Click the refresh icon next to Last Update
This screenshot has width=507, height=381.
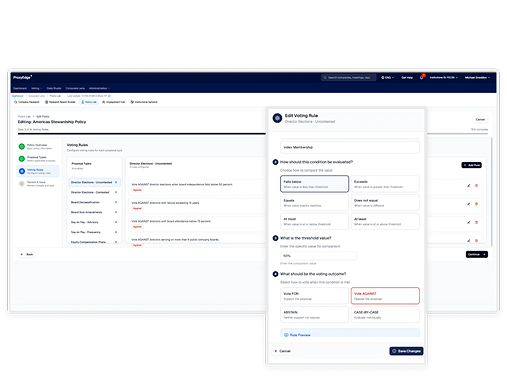(x=109, y=96)
